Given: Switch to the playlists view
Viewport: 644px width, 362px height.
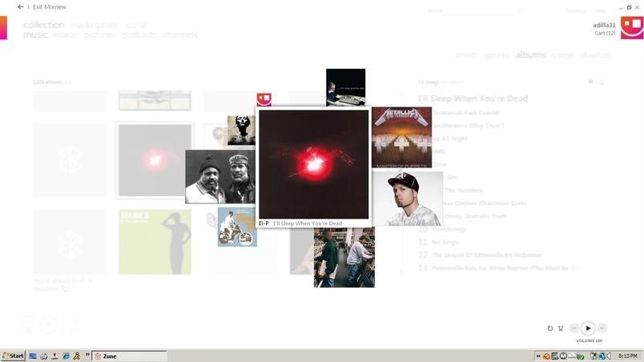Looking at the screenshot, I should (594, 55).
